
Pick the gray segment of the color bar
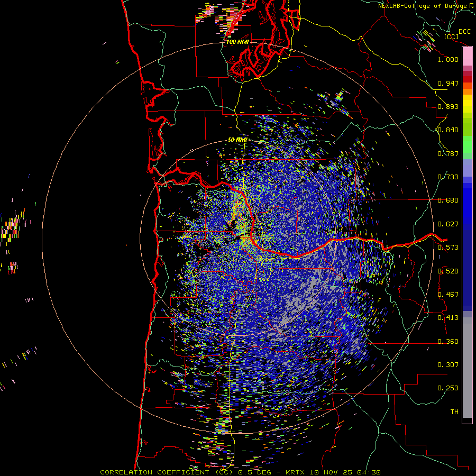pyautogui.click(x=467, y=368)
